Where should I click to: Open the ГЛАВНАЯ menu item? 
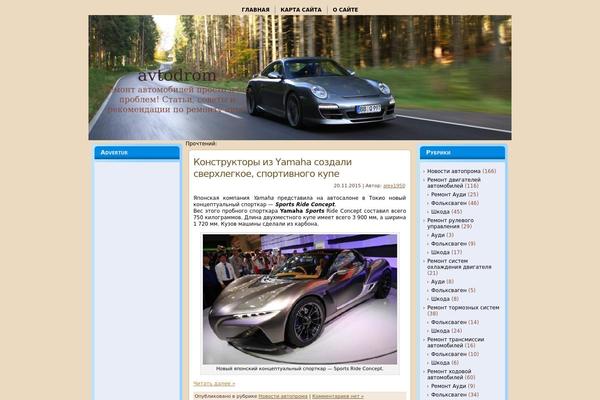pyautogui.click(x=255, y=10)
